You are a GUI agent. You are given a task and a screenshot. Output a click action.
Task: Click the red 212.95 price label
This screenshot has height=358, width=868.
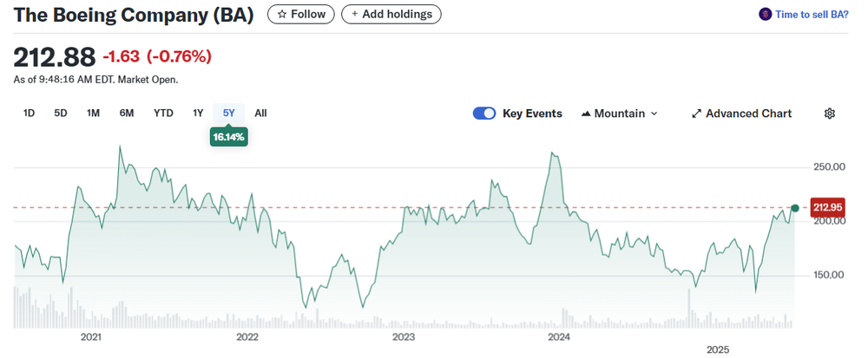[826, 207]
